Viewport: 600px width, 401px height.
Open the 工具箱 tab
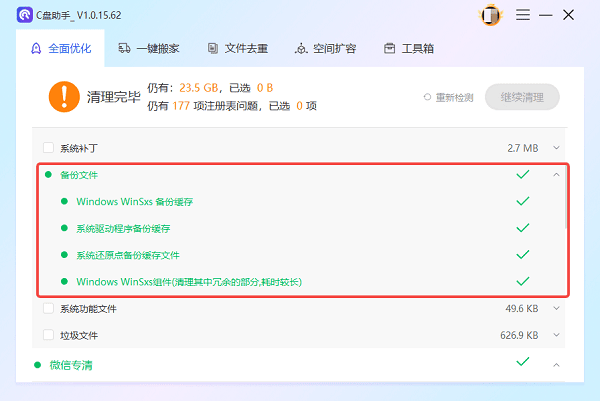tap(409, 49)
